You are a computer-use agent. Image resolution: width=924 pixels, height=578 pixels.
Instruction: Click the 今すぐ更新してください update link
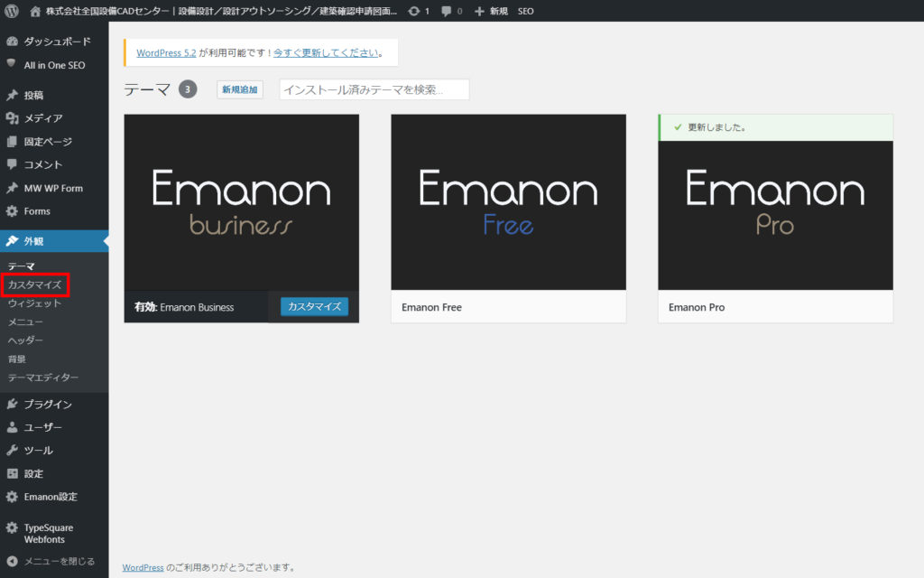click(x=326, y=53)
